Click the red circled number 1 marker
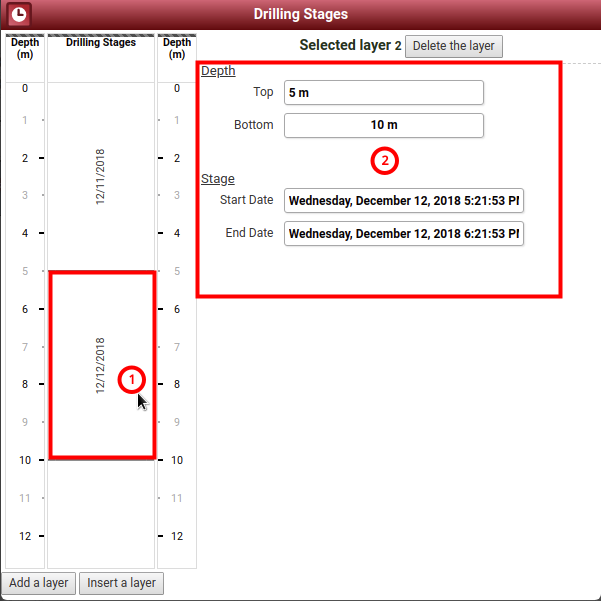 [132, 379]
